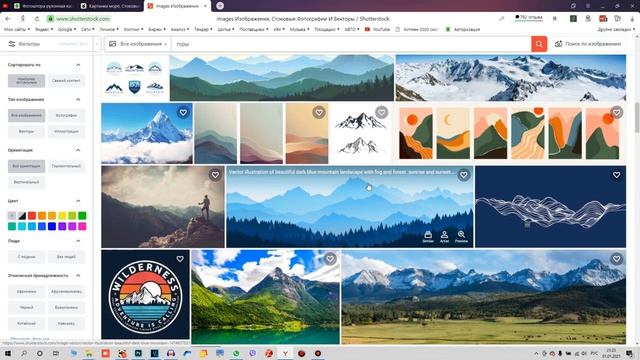Switch to the first browser tab
This screenshot has width=640, height=360.
point(43,6)
